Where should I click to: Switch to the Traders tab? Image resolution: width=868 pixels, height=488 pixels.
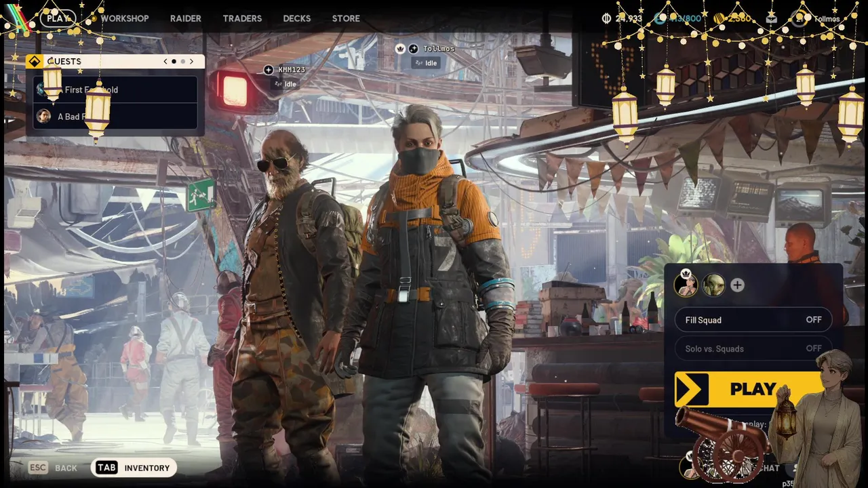pos(242,18)
